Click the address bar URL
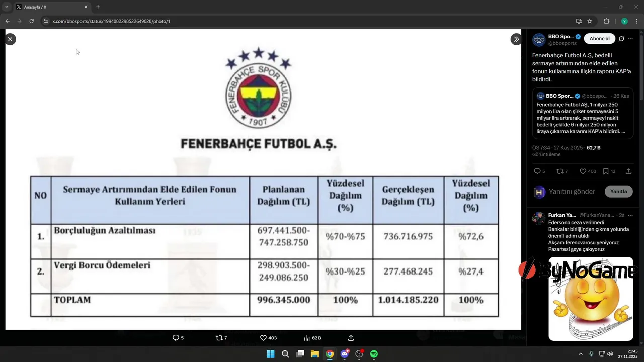The image size is (644, 362). click(111, 21)
